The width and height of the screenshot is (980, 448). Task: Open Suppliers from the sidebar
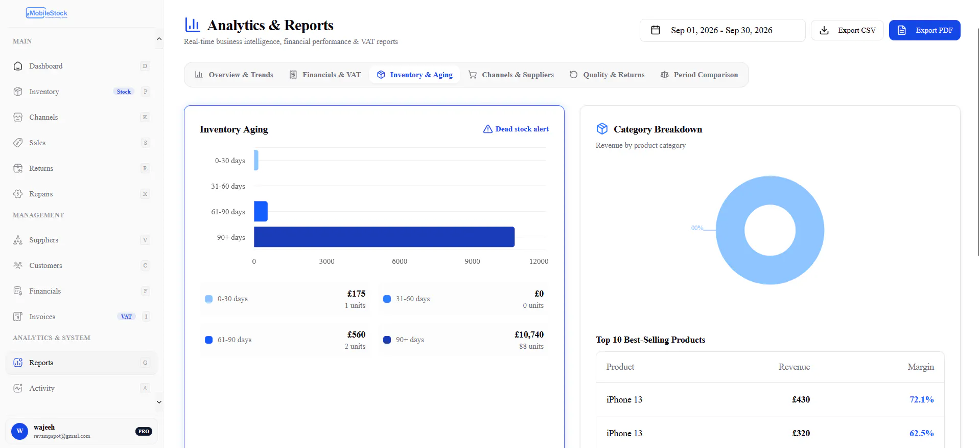pos(81,240)
